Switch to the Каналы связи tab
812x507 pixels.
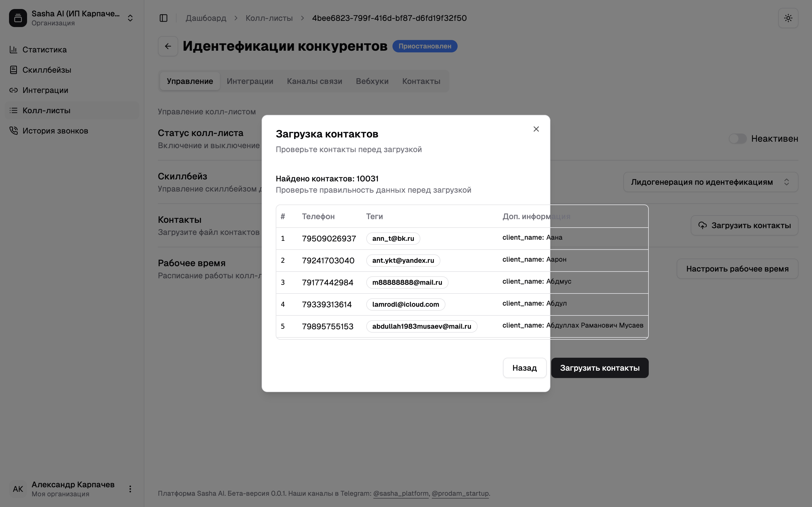point(314,81)
